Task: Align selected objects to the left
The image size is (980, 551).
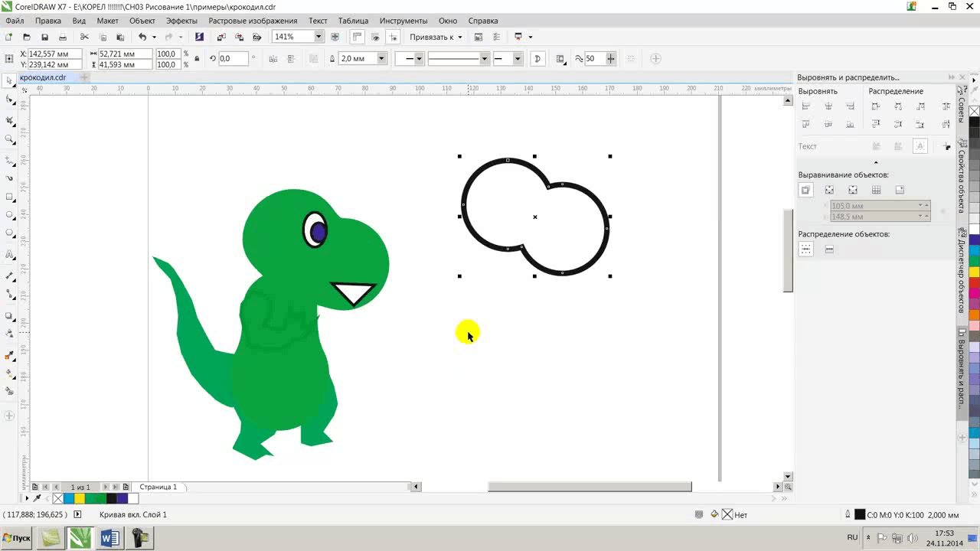Action: (x=805, y=106)
